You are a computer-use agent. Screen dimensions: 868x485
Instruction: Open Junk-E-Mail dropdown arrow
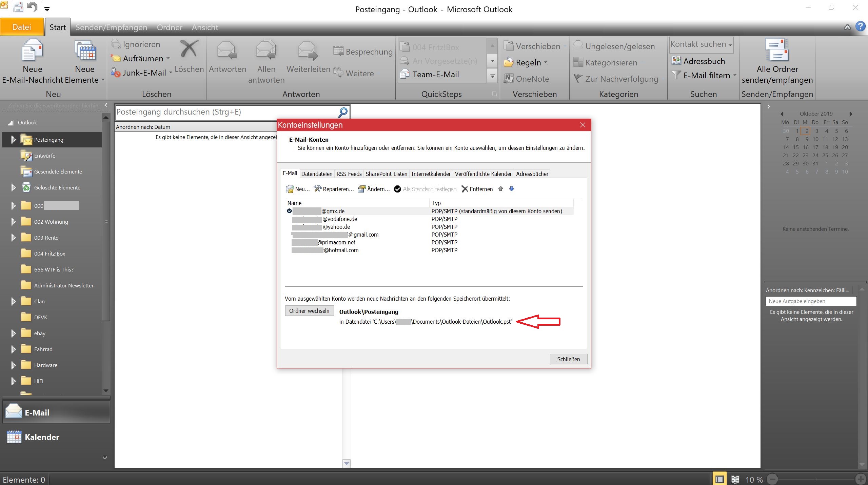[171, 73]
